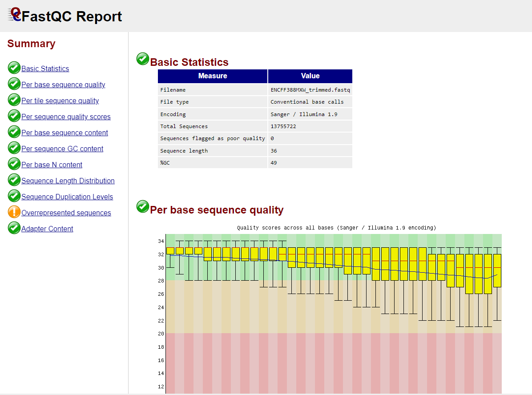This screenshot has height=395, width=532.
Task: Click the FastQC logo icon in header
Action: tap(15, 15)
